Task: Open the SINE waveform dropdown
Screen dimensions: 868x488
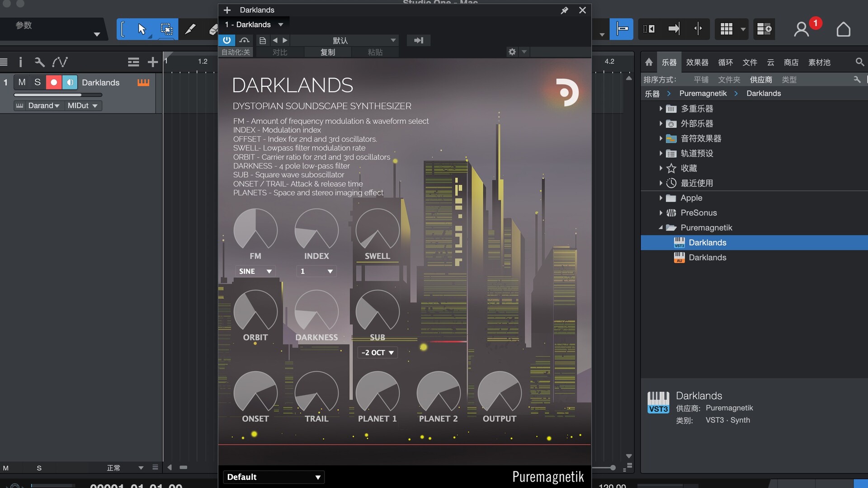Action: (255, 271)
